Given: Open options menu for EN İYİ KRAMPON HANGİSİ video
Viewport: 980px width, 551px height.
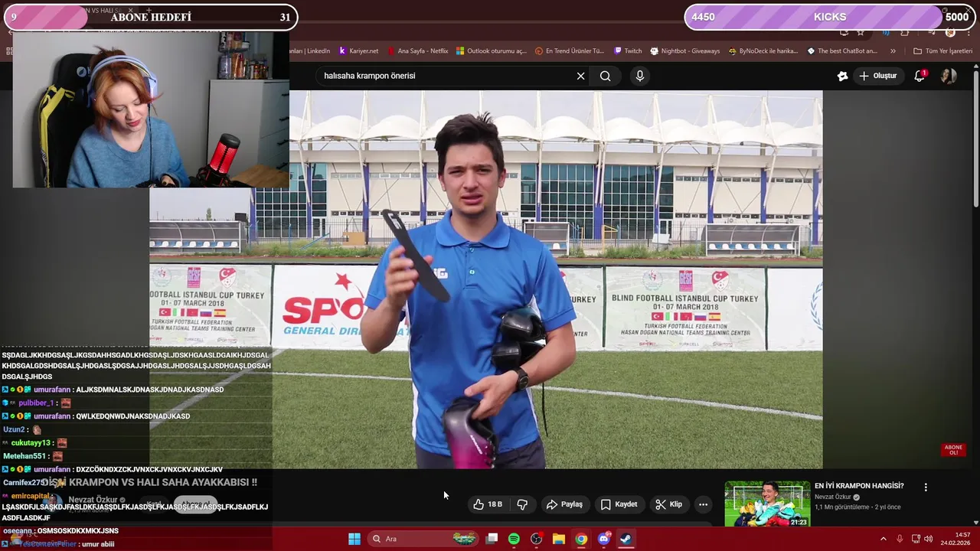Looking at the screenshot, I should 926,487.
